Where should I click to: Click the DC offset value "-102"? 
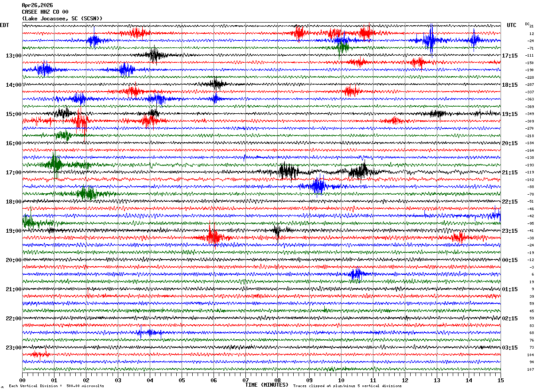(530, 180)
